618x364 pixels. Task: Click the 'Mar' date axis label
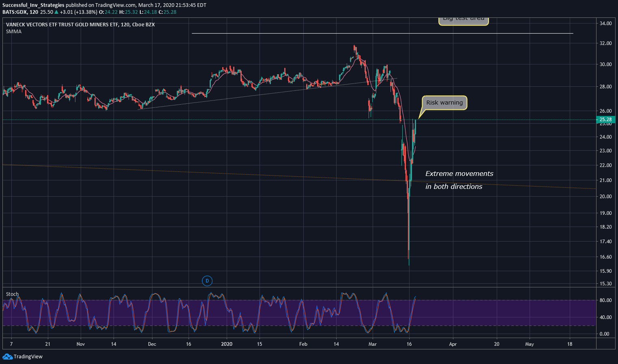click(373, 344)
